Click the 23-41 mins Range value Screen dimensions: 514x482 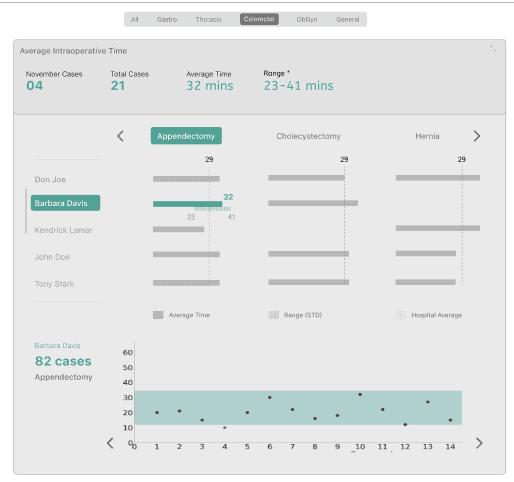[x=299, y=86]
